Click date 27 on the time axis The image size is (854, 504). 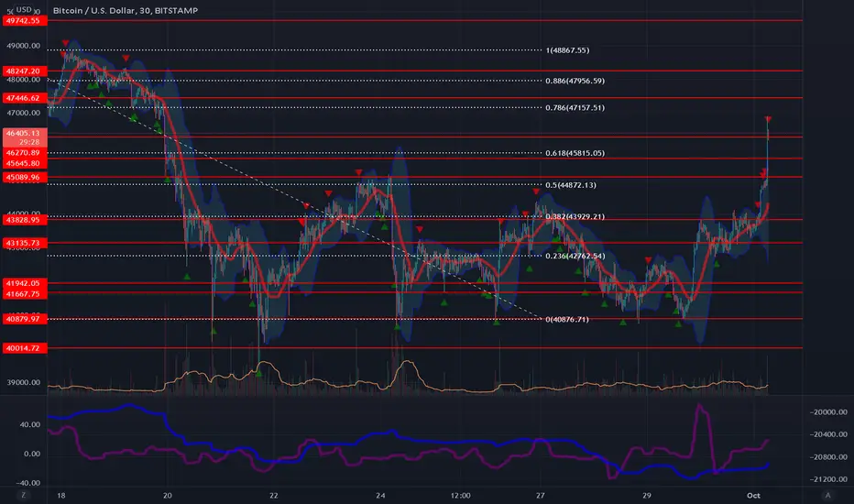click(540, 495)
